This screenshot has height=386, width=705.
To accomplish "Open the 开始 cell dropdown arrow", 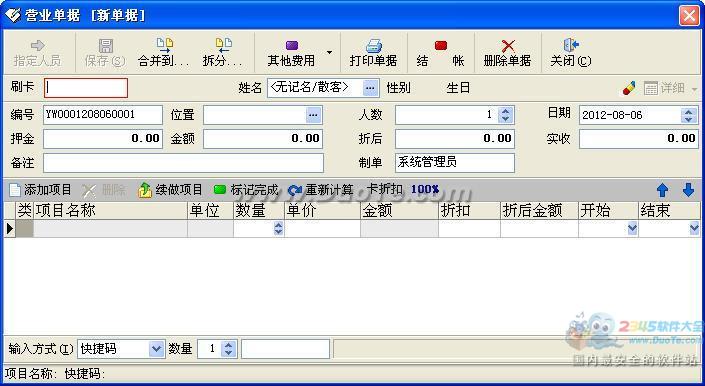I will [x=632, y=229].
